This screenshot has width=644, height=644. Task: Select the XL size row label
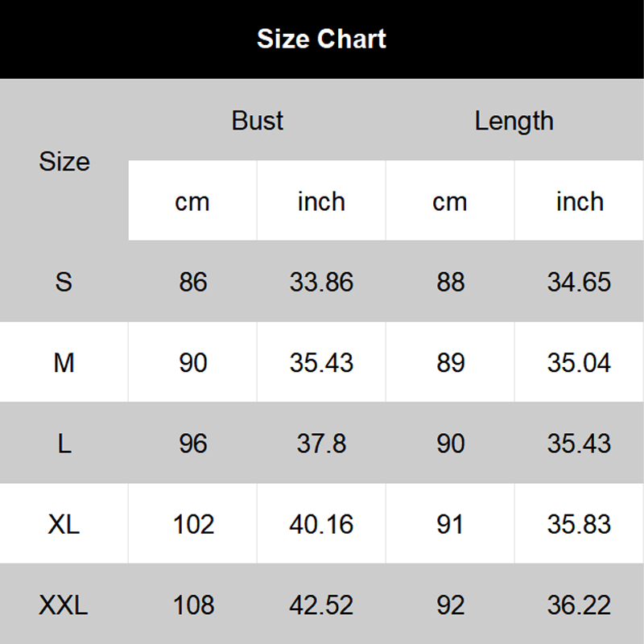[64, 524]
